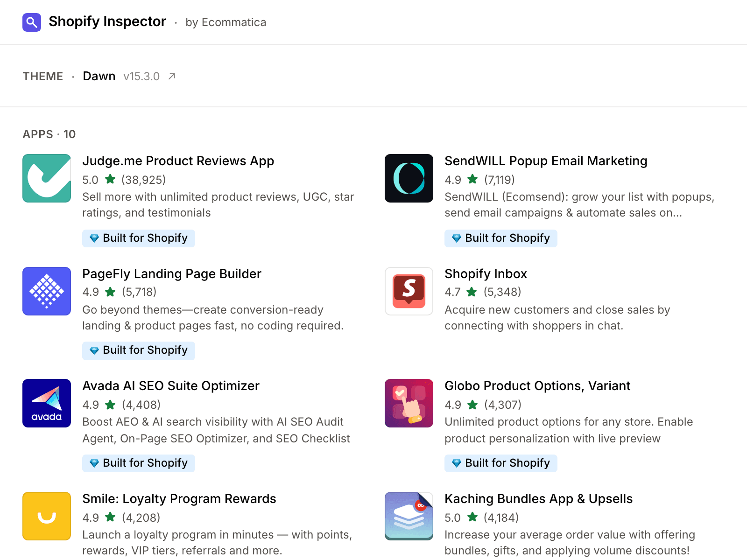Click the PageFly app icon
Screen dimensions: 747x560
tap(47, 291)
